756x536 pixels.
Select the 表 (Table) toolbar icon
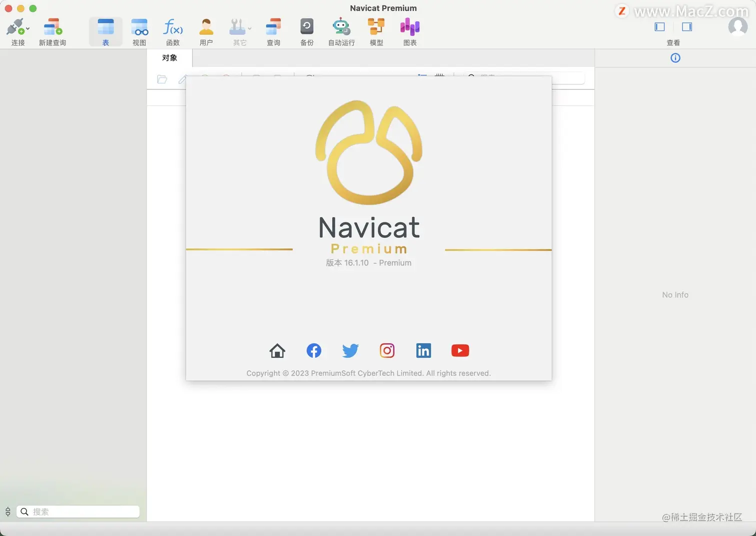tap(105, 26)
